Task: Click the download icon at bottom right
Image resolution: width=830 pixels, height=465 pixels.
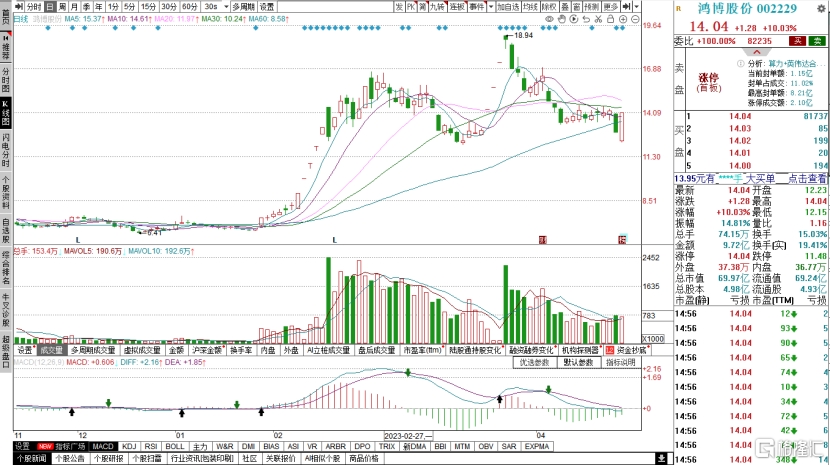Action: pos(661,458)
